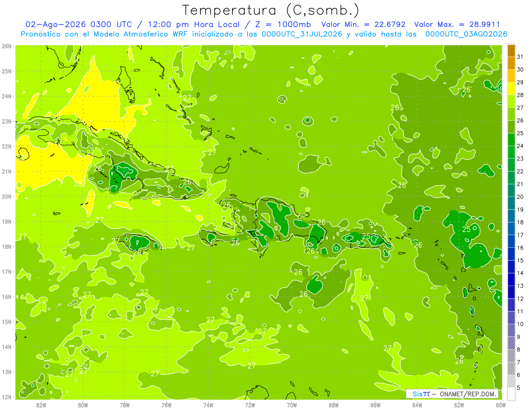Click the "23N" latitude axis label
The width and height of the screenshot is (532, 411).
(7, 121)
